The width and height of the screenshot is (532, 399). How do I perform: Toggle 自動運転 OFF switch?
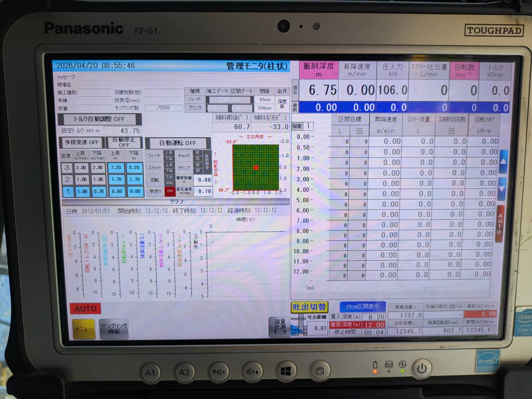click(x=178, y=143)
